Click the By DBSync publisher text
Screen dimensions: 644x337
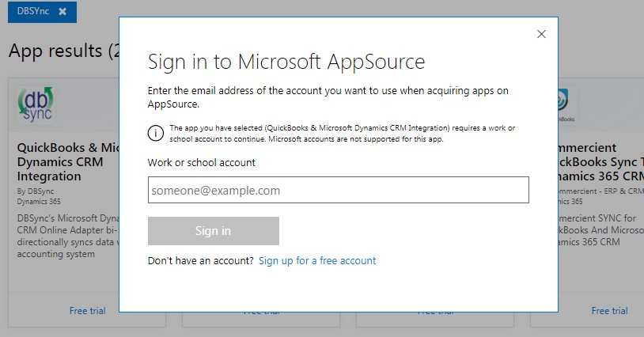point(38,191)
